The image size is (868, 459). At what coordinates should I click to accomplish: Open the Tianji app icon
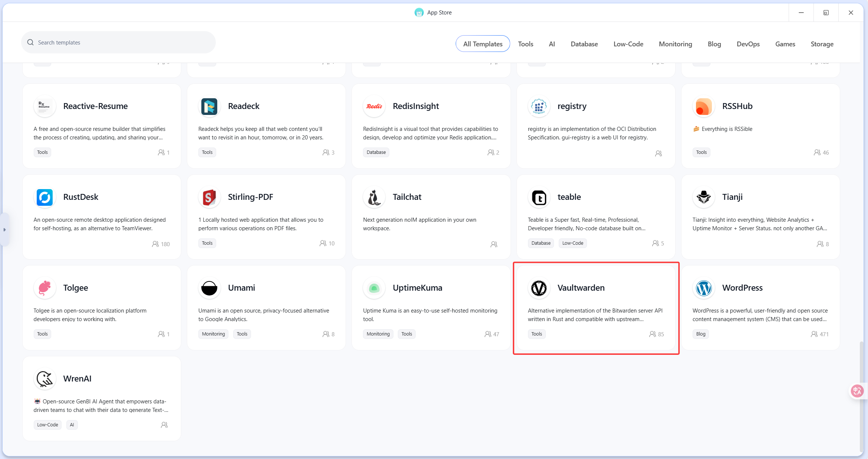[x=703, y=197]
